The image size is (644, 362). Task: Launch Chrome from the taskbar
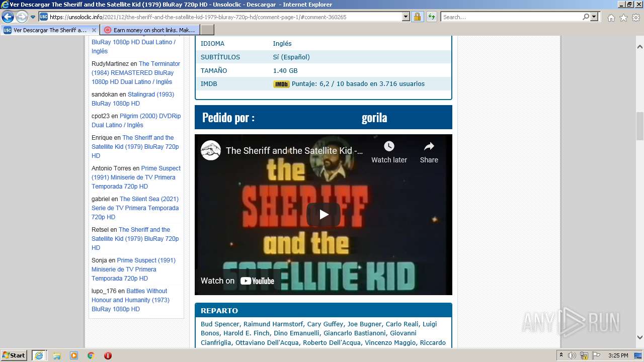coord(91,355)
